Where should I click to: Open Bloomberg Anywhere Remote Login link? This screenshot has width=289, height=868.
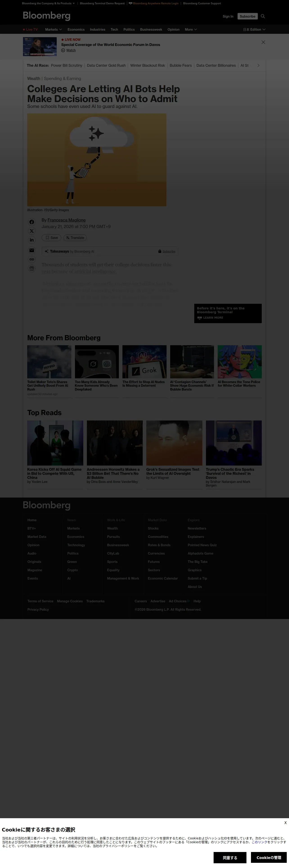(154, 3)
